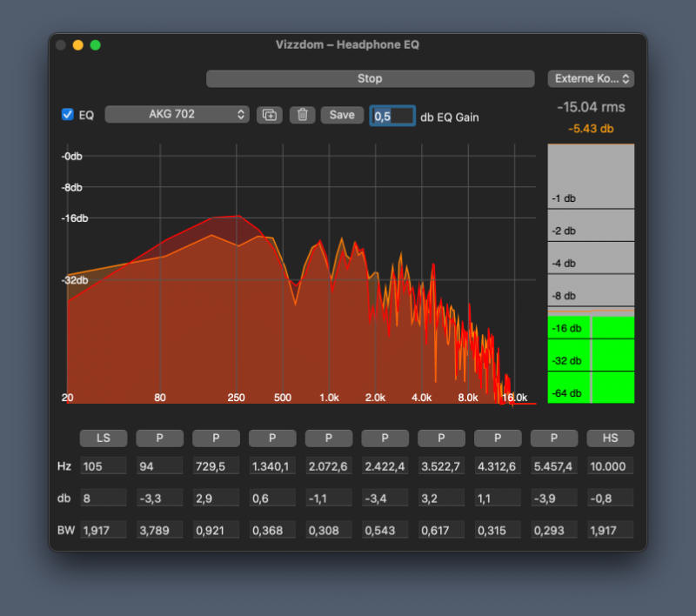Viewport: 696px width, 616px height.
Task: Click the -1 db level meter segment
Action: pyautogui.click(x=591, y=177)
